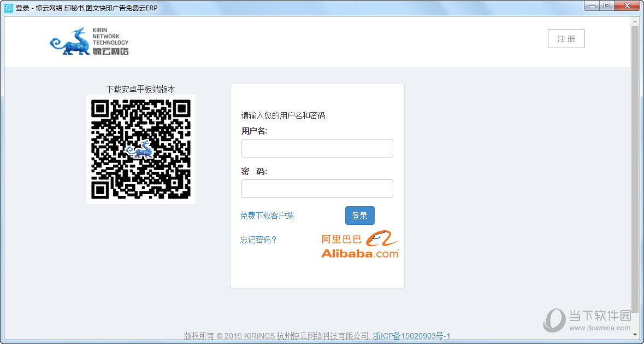Open the 忘记密码？ link
Image resolution: width=644 pixels, height=344 pixels.
[x=259, y=240]
